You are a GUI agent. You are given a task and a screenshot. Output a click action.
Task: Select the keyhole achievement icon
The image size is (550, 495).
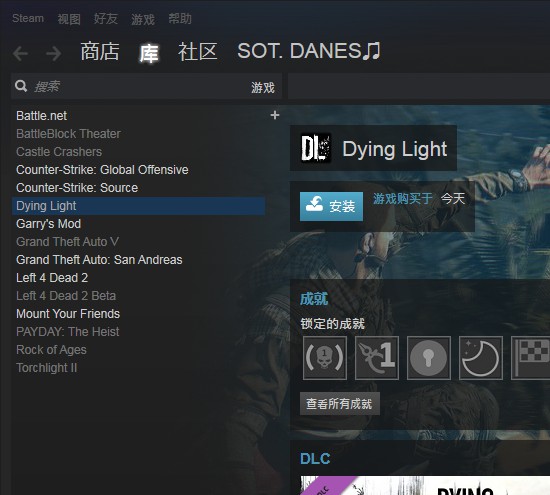coord(429,358)
